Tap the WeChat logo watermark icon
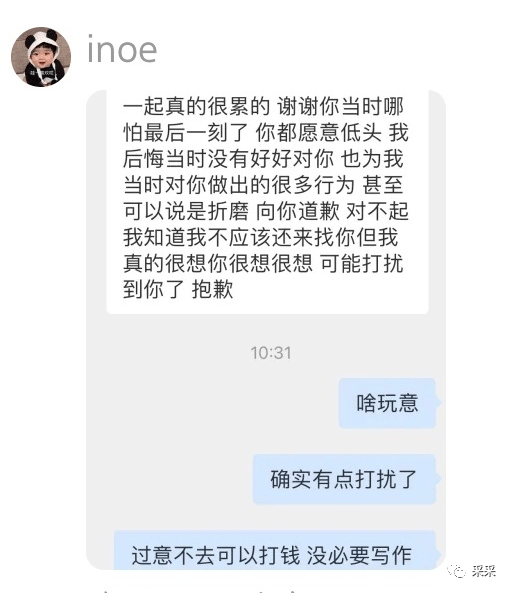The height and width of the screenshot is (593, 512). [x=456, y=570]
